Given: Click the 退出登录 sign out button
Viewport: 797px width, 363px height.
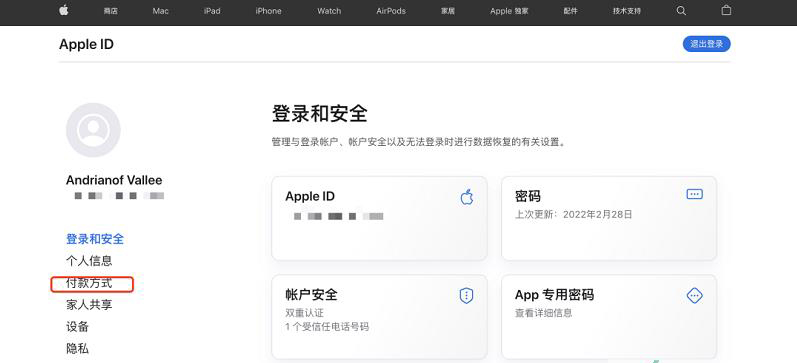Looking at the screenshot, I should coord(707,44).
